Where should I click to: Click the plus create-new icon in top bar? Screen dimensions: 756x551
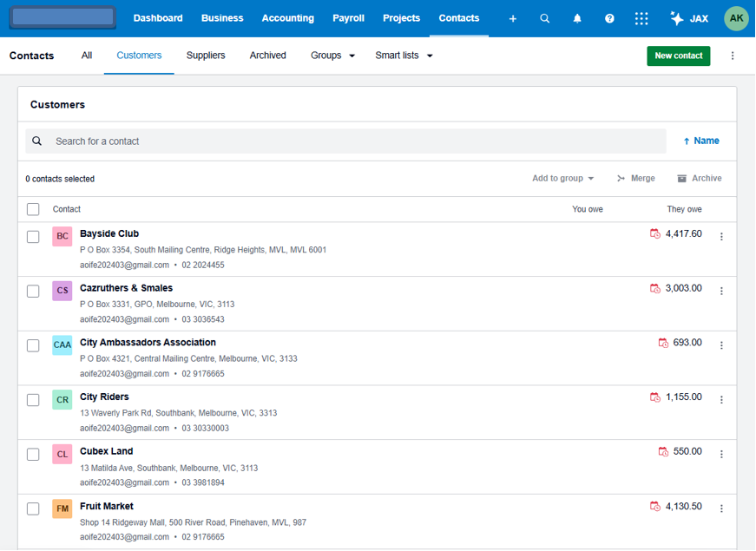(x=512, y=18)
